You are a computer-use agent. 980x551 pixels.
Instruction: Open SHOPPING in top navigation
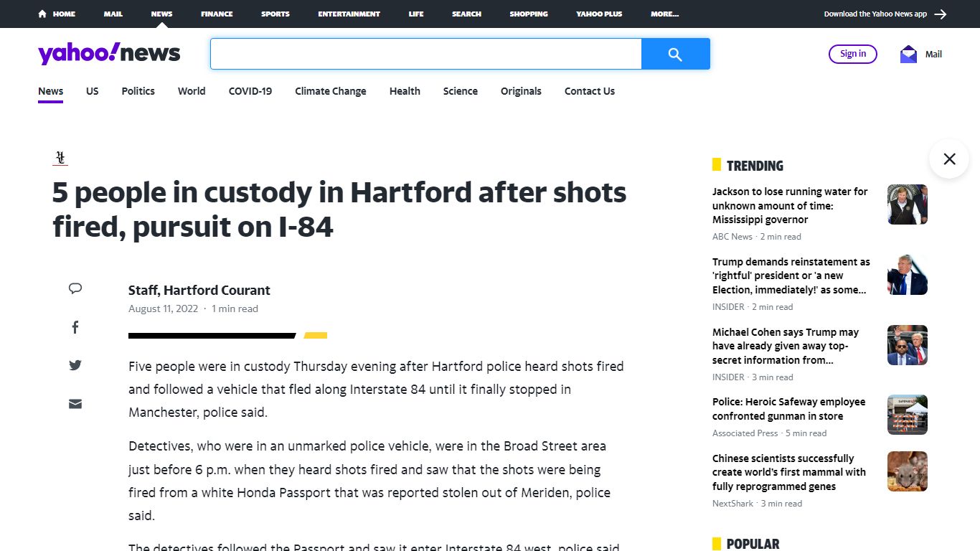pos(529,14)
